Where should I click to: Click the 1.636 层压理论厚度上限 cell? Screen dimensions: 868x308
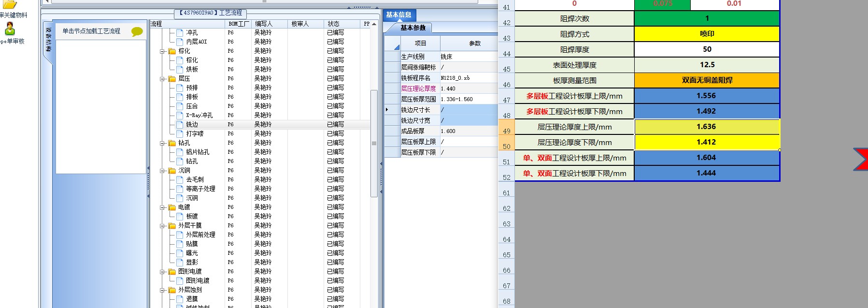707,127
